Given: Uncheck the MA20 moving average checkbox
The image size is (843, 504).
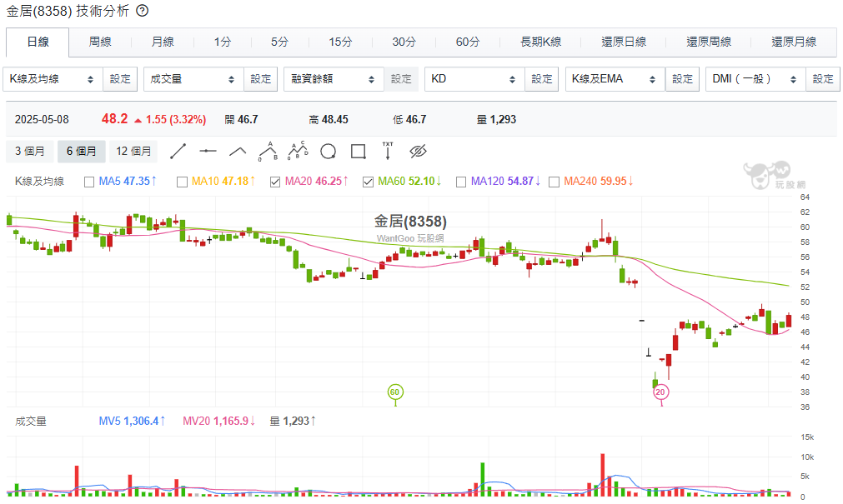Looking at the screenshot, I should 275,181.
